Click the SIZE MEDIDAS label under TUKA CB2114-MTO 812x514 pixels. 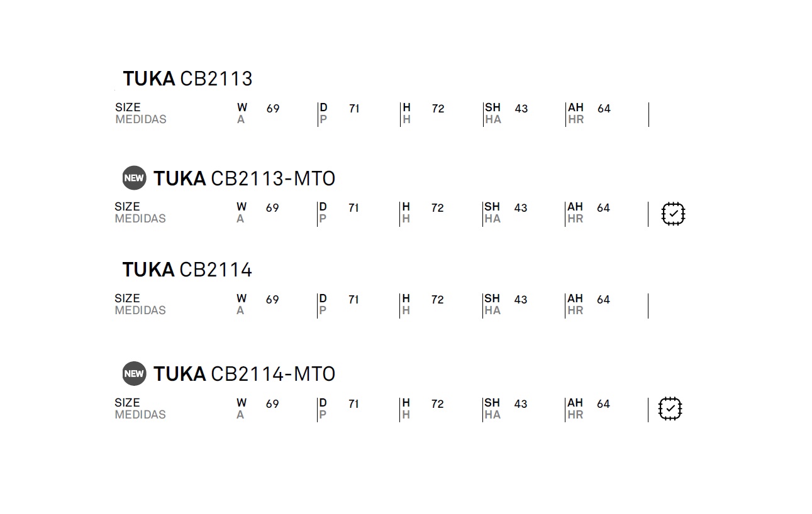140,408
